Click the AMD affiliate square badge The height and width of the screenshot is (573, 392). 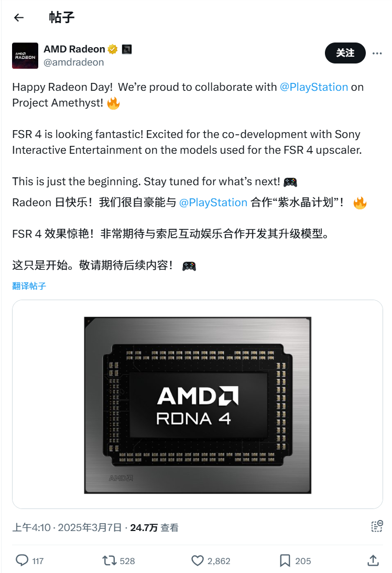126,49
